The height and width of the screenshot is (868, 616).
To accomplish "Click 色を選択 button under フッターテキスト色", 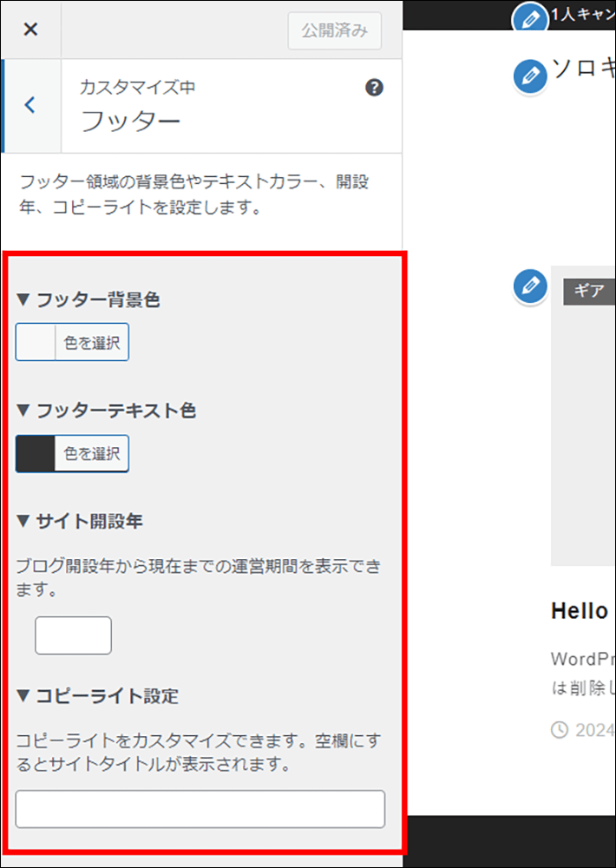I will click(x=92, y=453).
